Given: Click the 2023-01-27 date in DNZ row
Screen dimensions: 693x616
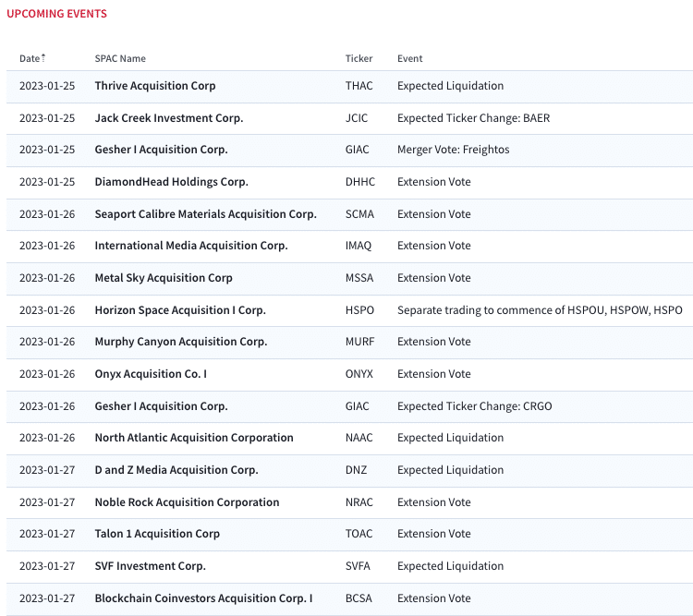Looking at the screenshot, I should pyautogui.click(x=47, y=470).
